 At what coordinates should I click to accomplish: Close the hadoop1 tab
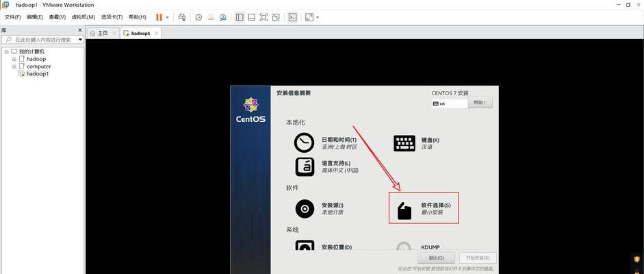click(156, 34)
